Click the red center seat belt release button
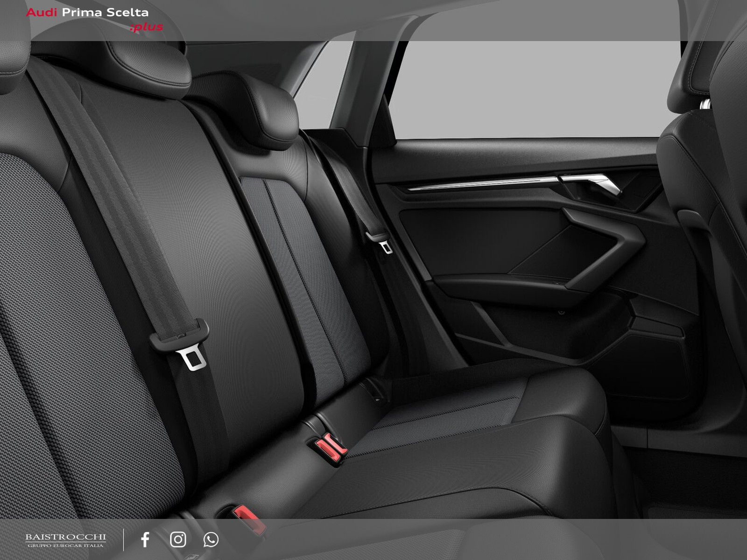The image size is (747, 560). [331, 446]
